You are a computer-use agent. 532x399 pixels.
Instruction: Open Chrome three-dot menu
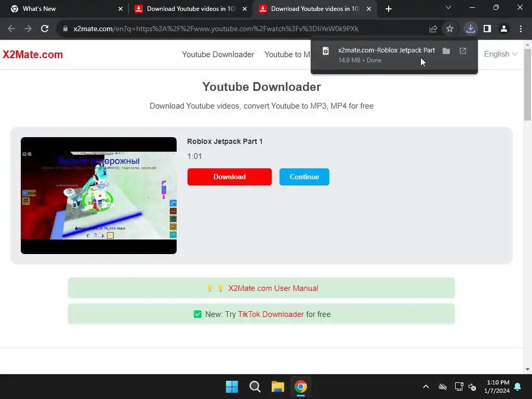[x=521, y=29]
